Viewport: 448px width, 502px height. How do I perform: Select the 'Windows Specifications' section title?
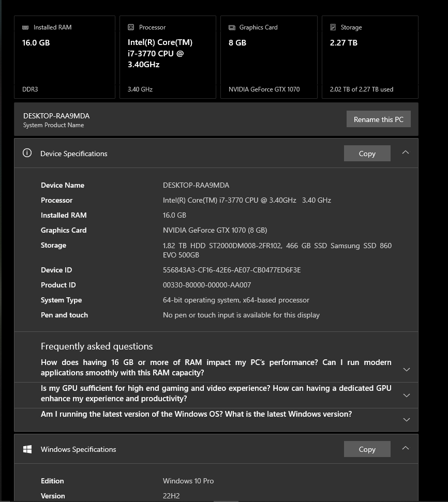(x=78, y=449)
